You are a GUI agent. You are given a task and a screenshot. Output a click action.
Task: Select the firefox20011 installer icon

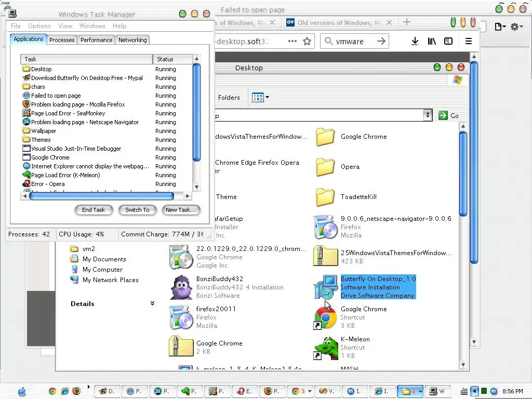pos(181,317)
